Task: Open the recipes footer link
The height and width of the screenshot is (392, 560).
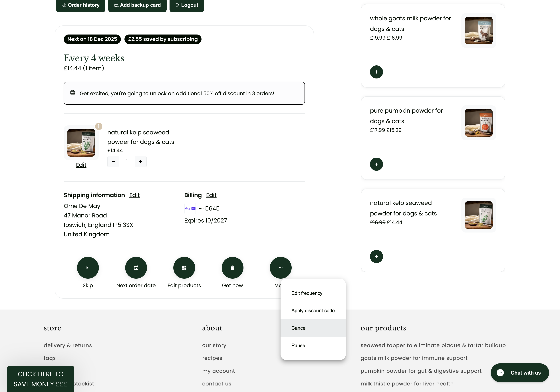Action: click(212, 358)
